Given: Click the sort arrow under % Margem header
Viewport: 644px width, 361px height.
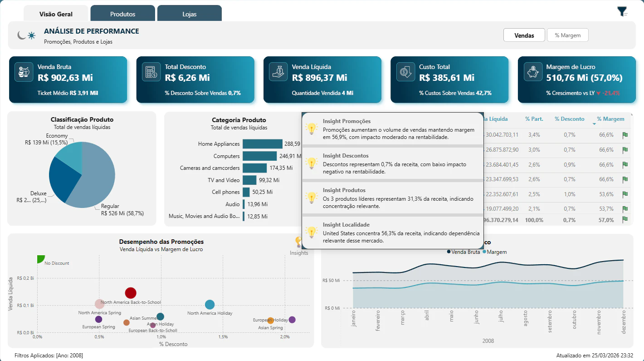Looking at the screenshot, I should point(595,124).
